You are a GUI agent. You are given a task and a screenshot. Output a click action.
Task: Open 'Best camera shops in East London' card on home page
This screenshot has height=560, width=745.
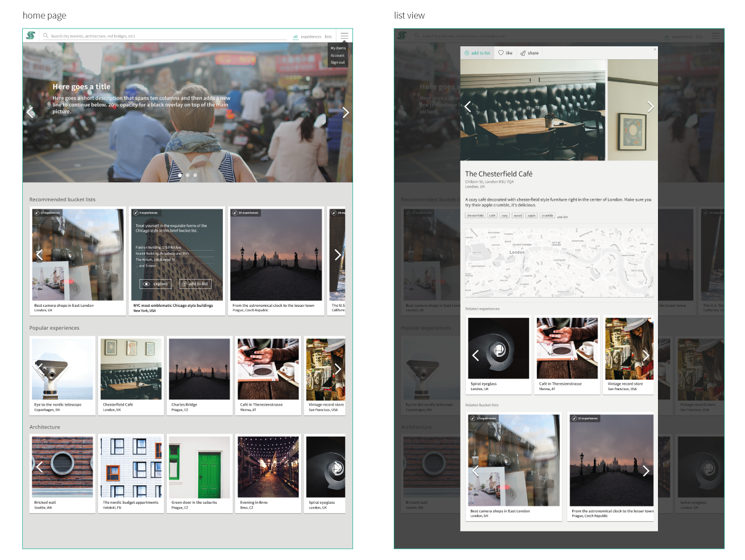pos(78,261)
